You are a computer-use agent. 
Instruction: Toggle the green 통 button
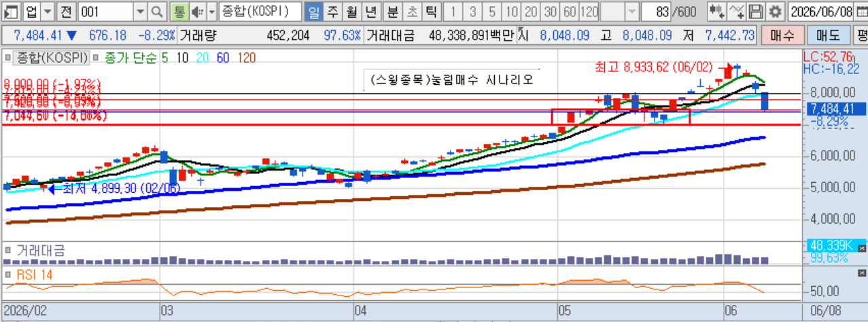pos(179,12)
